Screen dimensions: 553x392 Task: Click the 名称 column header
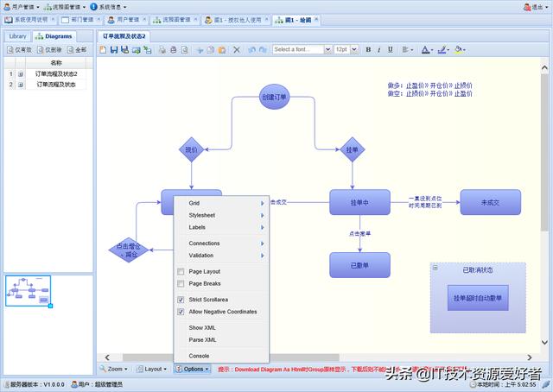[x=55, y=63]
